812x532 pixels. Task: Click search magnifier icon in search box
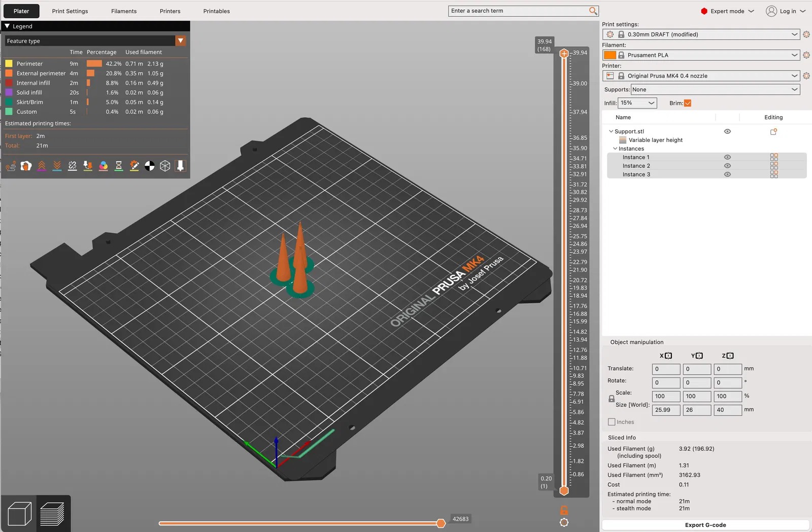[593, 11]
